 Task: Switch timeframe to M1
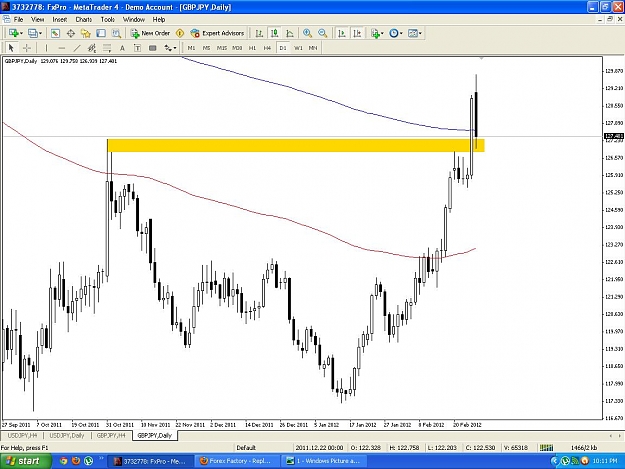click(x=191, y=48)
